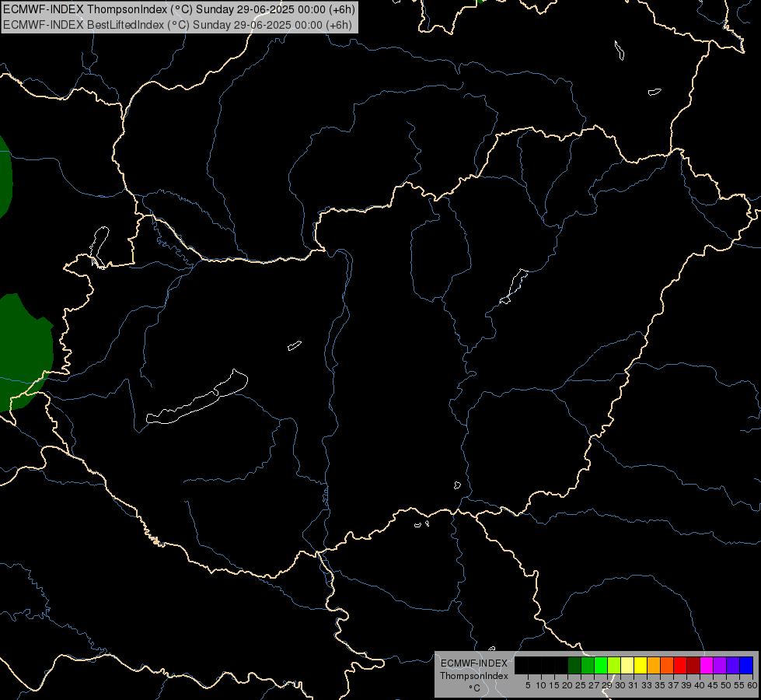Pick the indigo 50–55 legend swatch
The image size is (761, 700).
pyautogui.click(x=733, y=665)
